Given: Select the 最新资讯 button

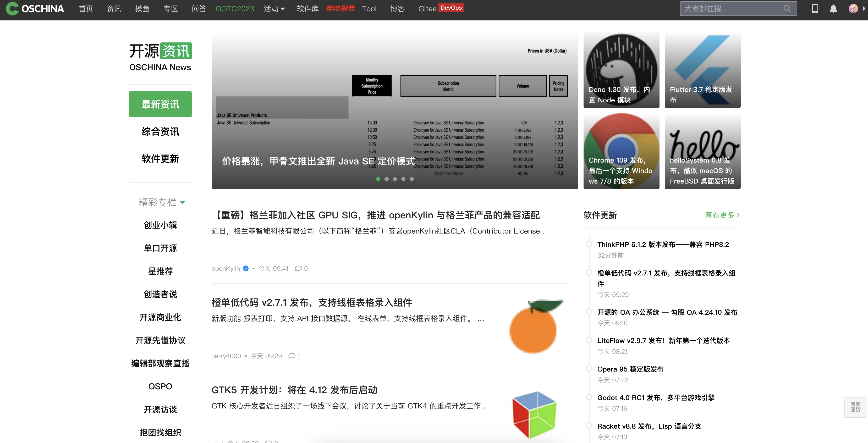Looking at the screenshot, I should pyautogui.click(x=160, y=104).
